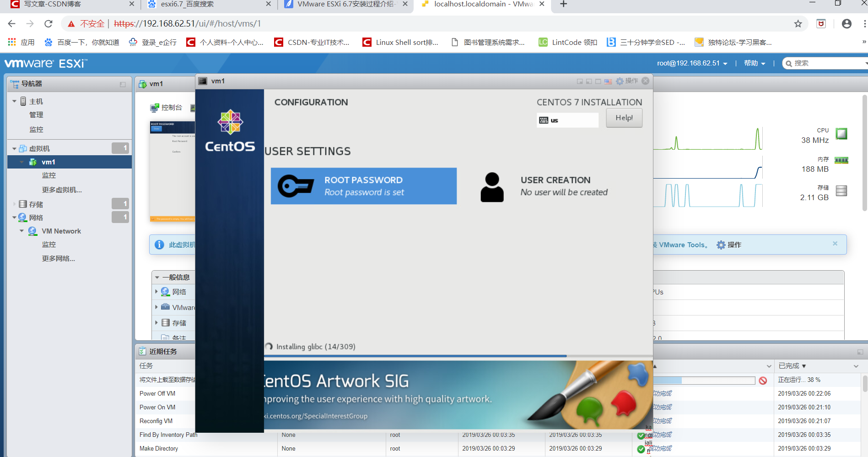Click the 内存 memory icon
The height and width of the screenshot is (457, 868).
click(841, 160)
